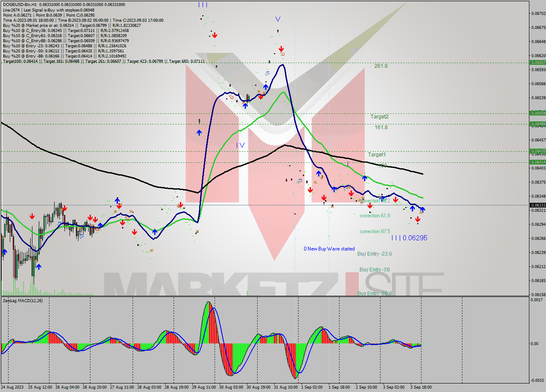
Task: Click the '1 Sep 02:00' time axis label
Action: (312, 387)
